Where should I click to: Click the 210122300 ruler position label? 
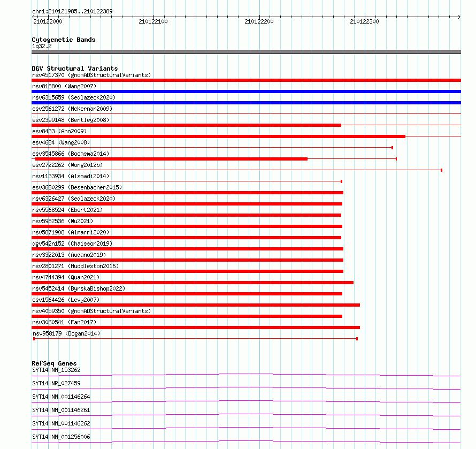364,21
